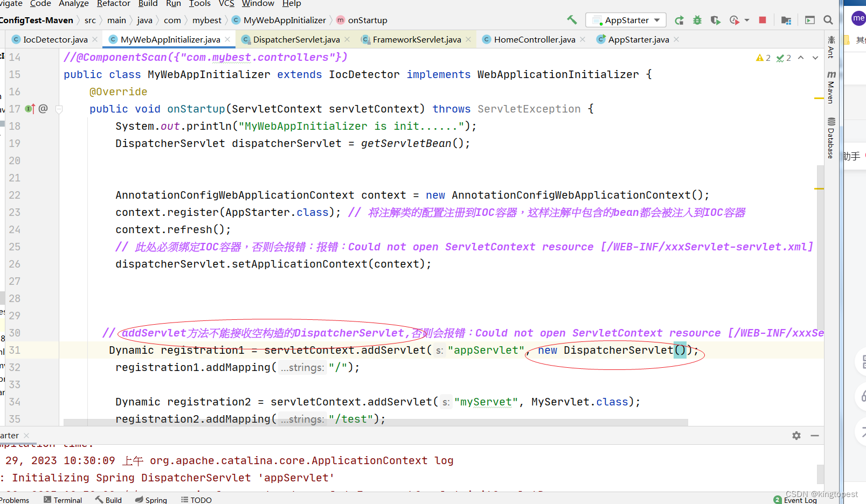Start debugging with the Debug icon
866x504 pixels.
(697, 20)
